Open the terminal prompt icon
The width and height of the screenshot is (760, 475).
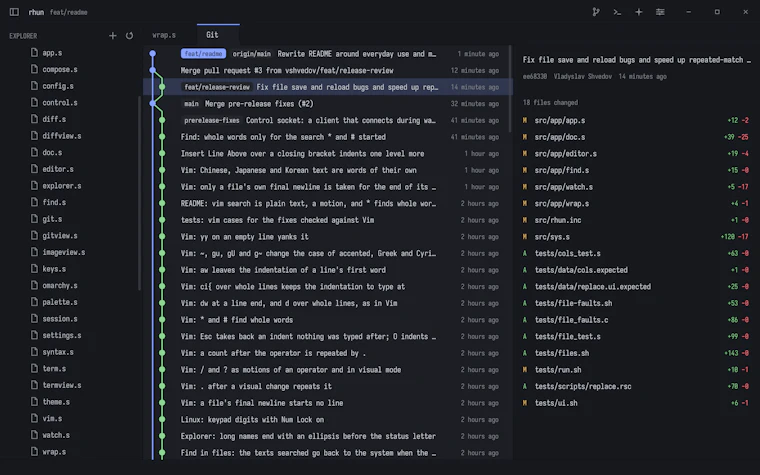[617, 12]
